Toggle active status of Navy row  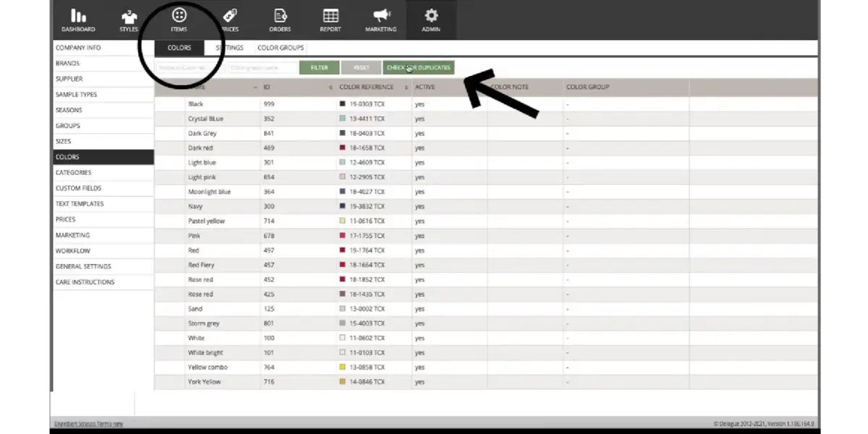(420, 206)
